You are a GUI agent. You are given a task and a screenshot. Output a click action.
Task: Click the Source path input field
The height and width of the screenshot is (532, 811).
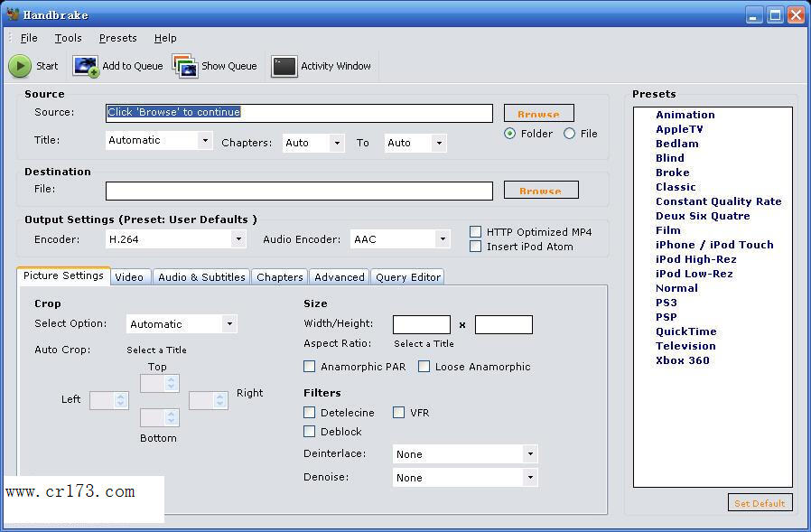[299, 113]
